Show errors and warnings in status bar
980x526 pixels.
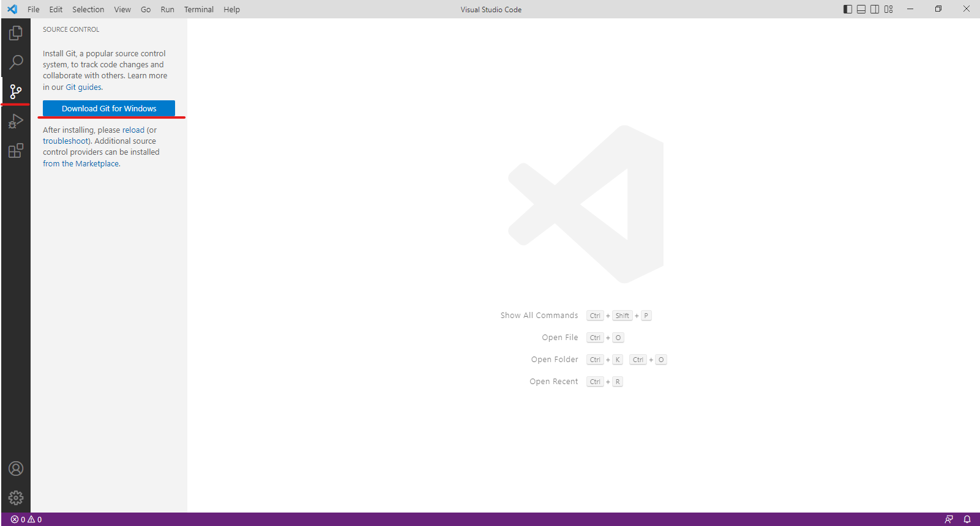26,519
